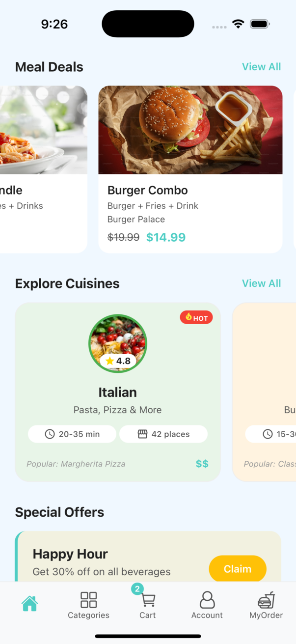This screenshot has height=644, width=296.
Task: Tap the $$ price level indicator
Action: click(202, 464)
